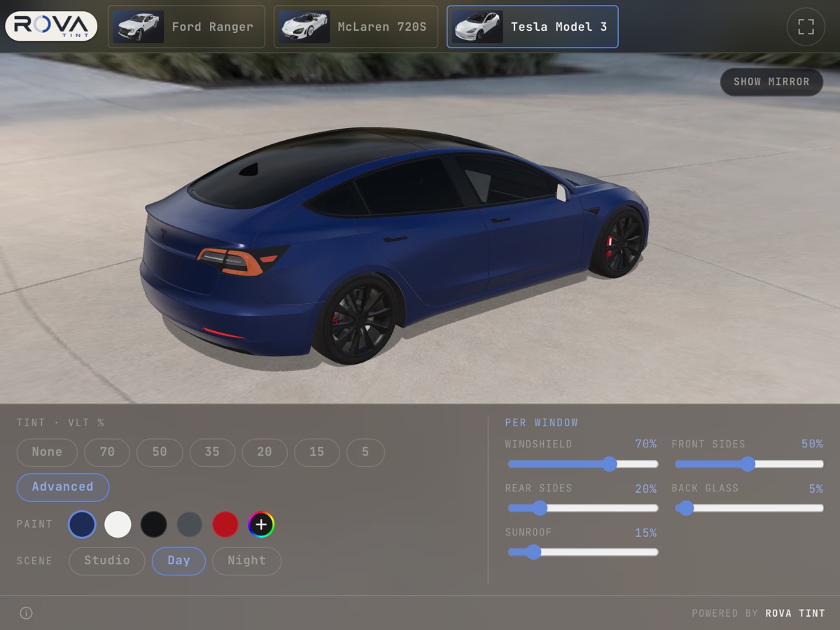The height and width of the screenshot is (630, 840).
Task: Select 50 percent tint preset
Action: pos(160,452)
